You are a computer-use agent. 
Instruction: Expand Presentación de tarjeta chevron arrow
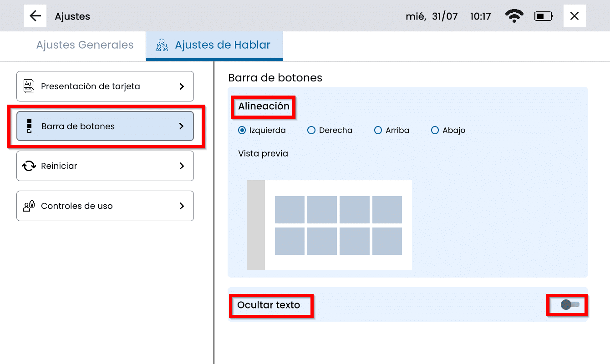182,86
